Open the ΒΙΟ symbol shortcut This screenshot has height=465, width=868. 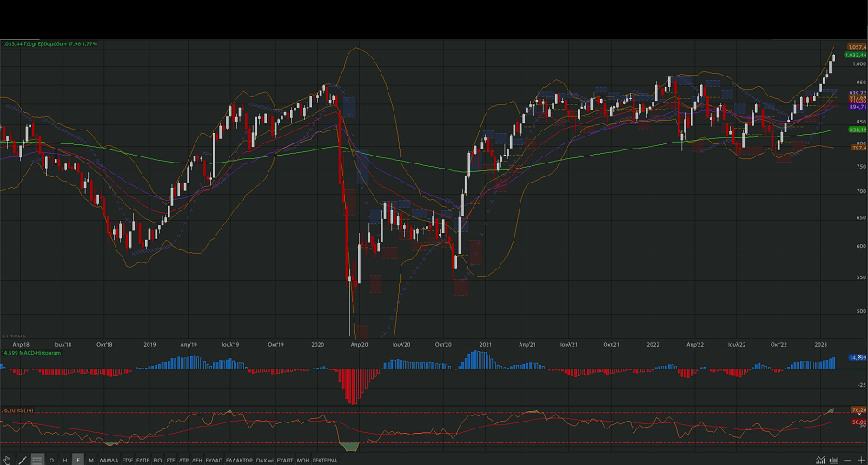tap(157, 460)
